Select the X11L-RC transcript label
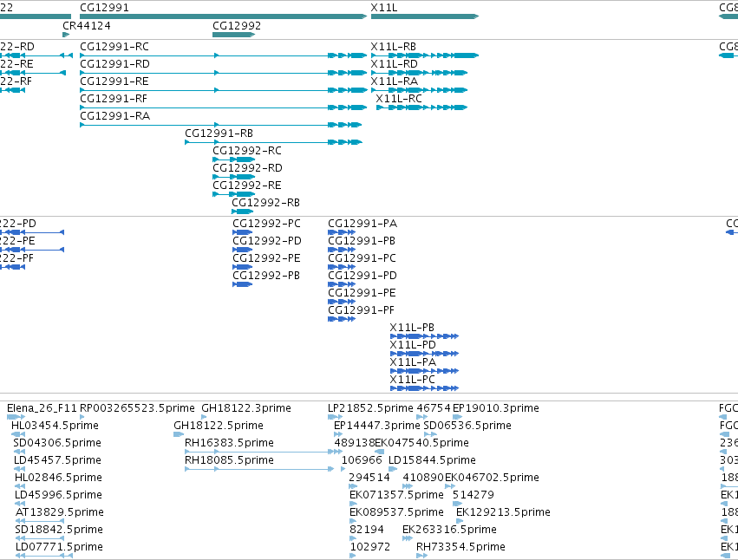This screenshot has width=738, height=560. (x=399, y=99)
